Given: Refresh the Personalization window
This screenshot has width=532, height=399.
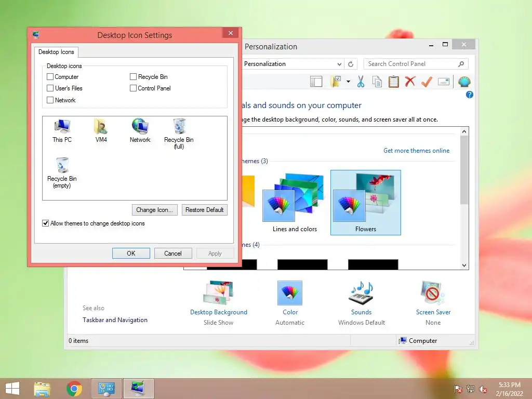Looking at the screenshot, I should (351, 64).
